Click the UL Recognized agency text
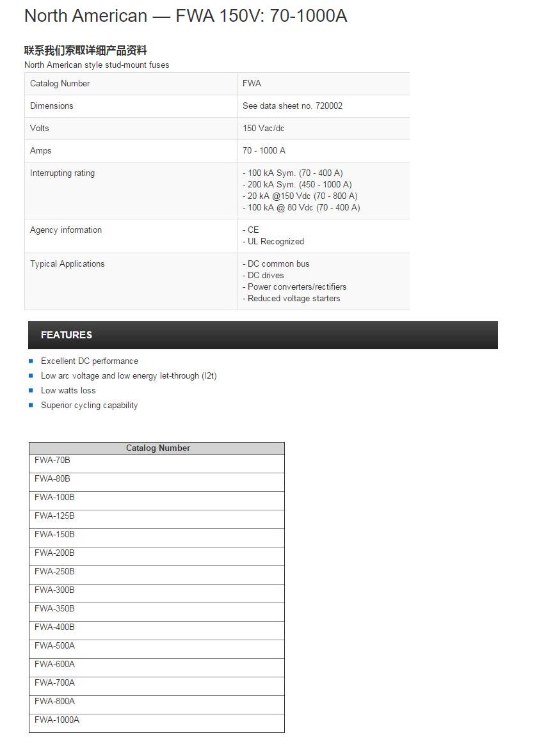Image resolution: width=555 pixels, height=756 pixels. [x=275, y=242]
